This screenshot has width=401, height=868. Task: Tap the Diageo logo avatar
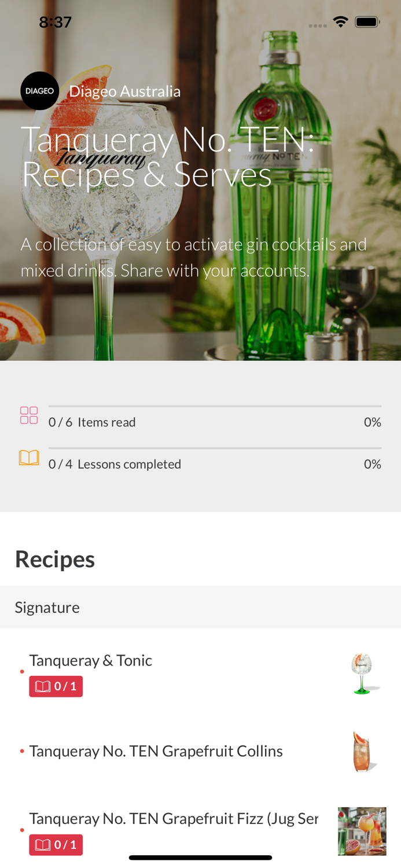[x=39, y=91]
